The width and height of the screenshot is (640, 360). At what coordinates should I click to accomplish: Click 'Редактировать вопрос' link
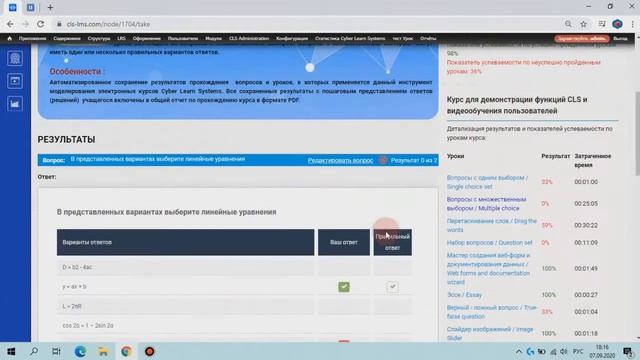point(340,160)
